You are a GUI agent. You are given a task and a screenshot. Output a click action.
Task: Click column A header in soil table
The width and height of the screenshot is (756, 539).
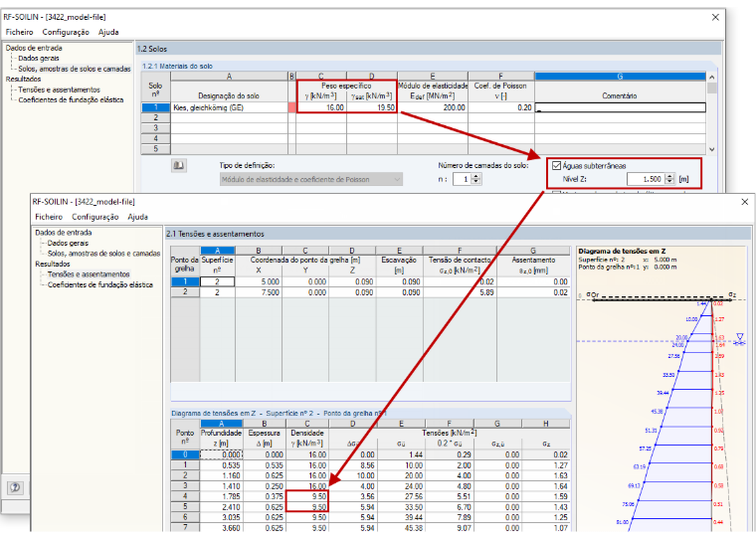[x=229, y=77]
